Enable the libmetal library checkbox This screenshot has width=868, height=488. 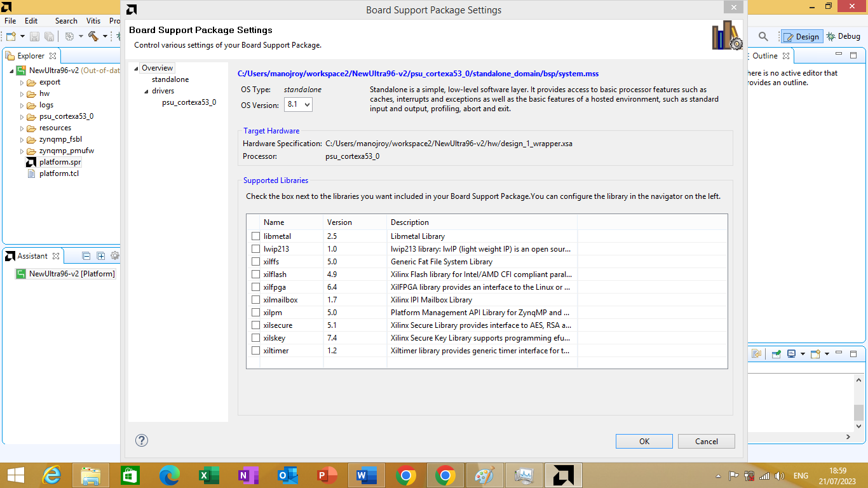(x=256, y=236)
